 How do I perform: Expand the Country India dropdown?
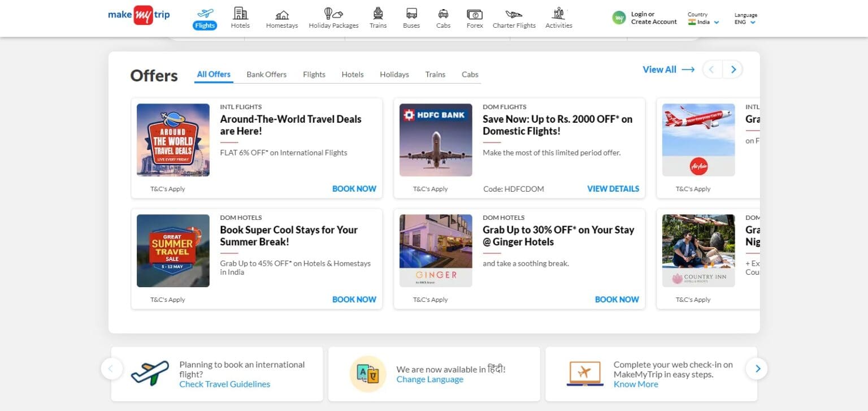click(x=704, y=22)
